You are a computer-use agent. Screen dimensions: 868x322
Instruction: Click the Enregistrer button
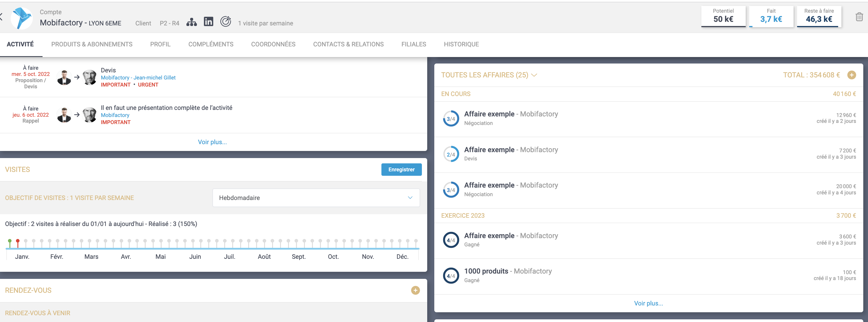click(401, 170)
